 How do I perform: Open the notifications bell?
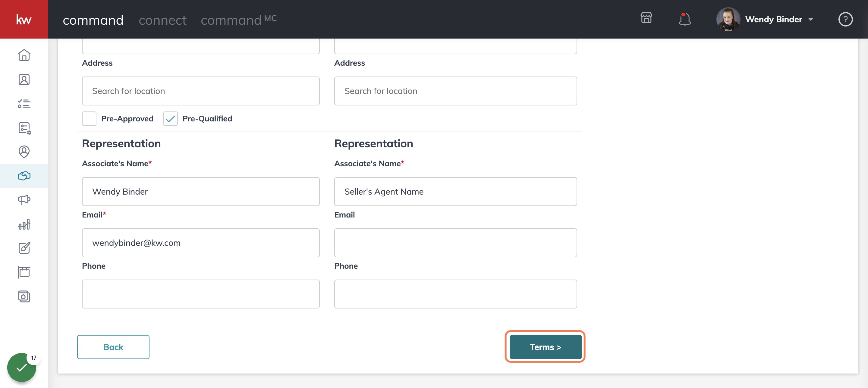pos(684,19)
